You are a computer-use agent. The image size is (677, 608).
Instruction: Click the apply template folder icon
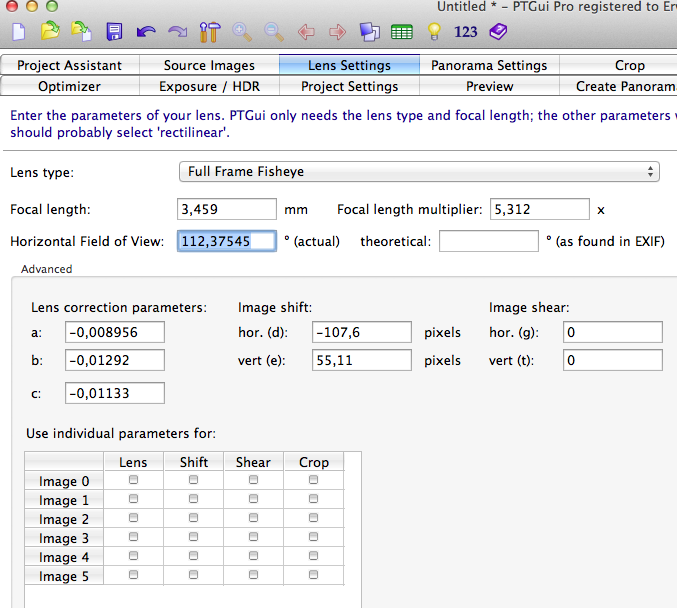[x=82, y=31]
